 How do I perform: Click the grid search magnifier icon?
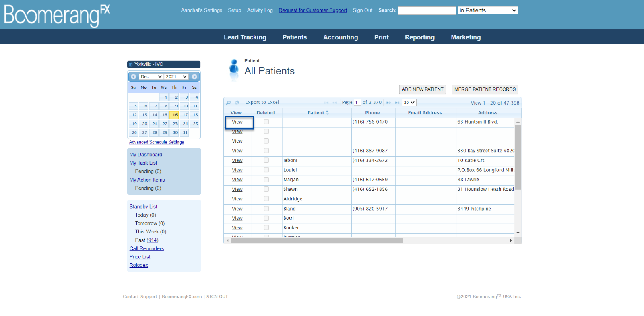click(229, 103)
